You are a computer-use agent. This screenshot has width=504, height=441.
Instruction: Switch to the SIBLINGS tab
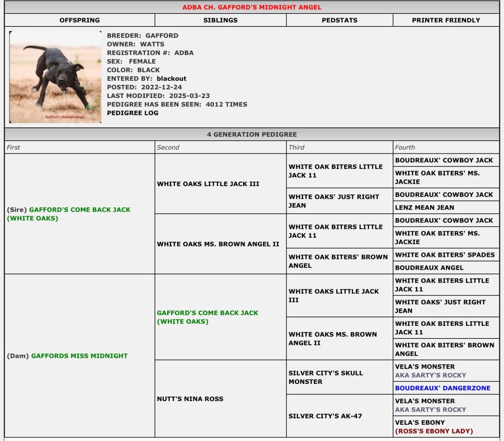[x=220, y=20]
